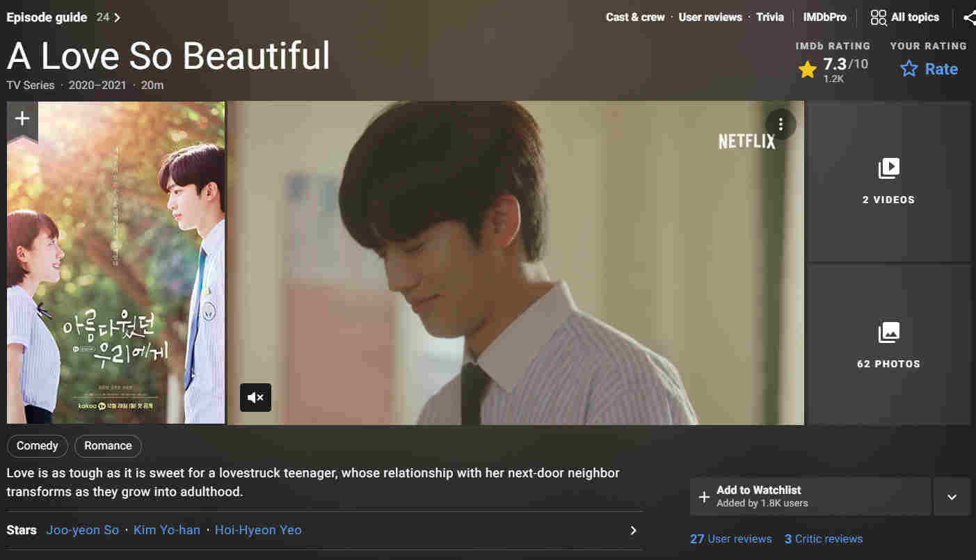Open the trailer three-dot options menu
This screenshot has width=976, height=560.
pos(781,125)
